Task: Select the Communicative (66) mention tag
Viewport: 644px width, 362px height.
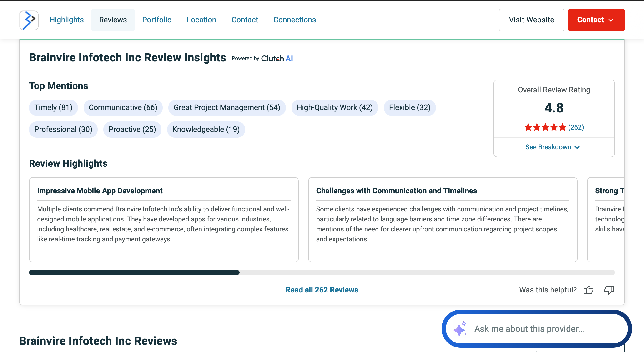Action: click(x=123, y=107)
